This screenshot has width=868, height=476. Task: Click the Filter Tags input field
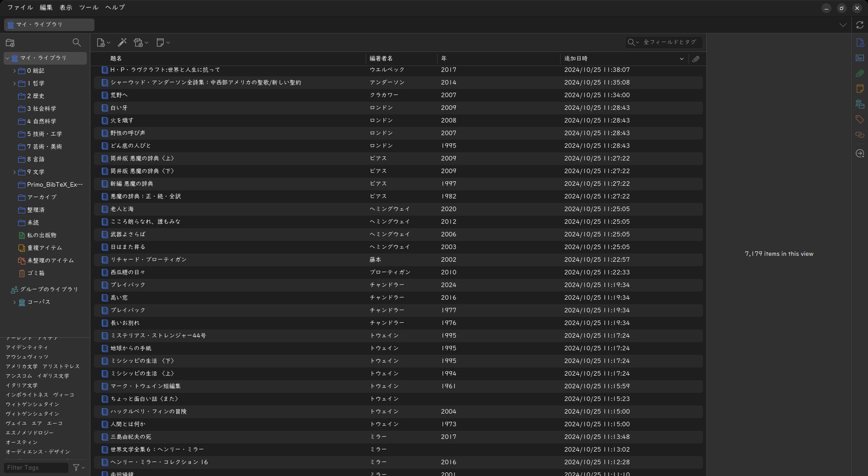pos(36,467)
